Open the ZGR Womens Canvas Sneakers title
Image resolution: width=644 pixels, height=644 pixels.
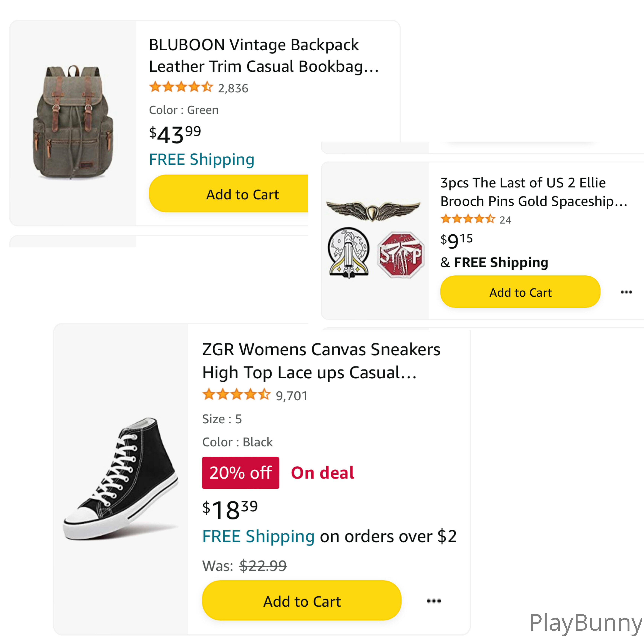point(321,361)
